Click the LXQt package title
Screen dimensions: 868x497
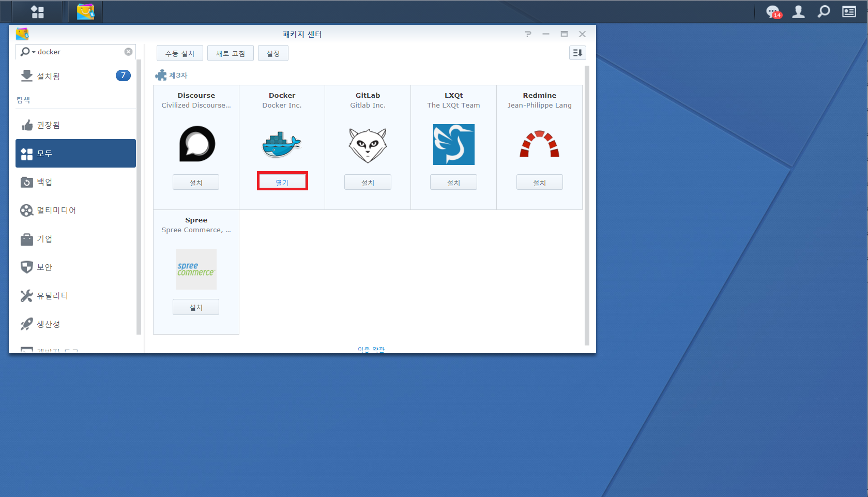454,95
